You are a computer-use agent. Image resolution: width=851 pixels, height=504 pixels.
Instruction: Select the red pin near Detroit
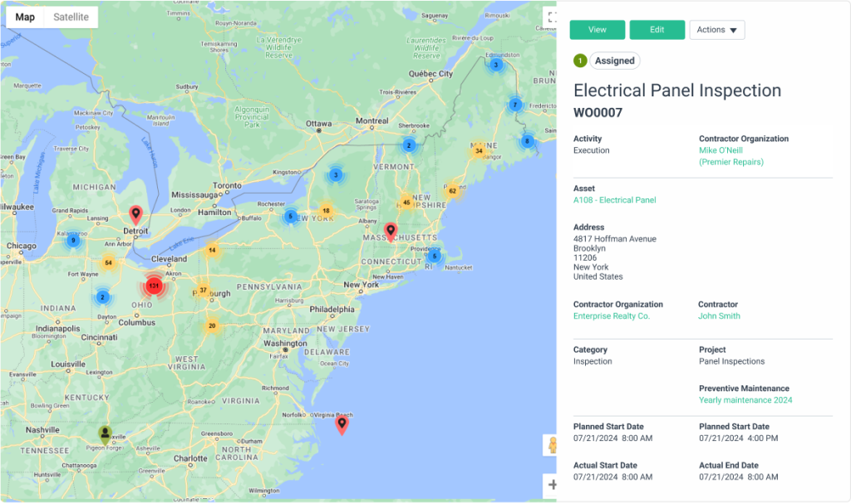(135, 213)
